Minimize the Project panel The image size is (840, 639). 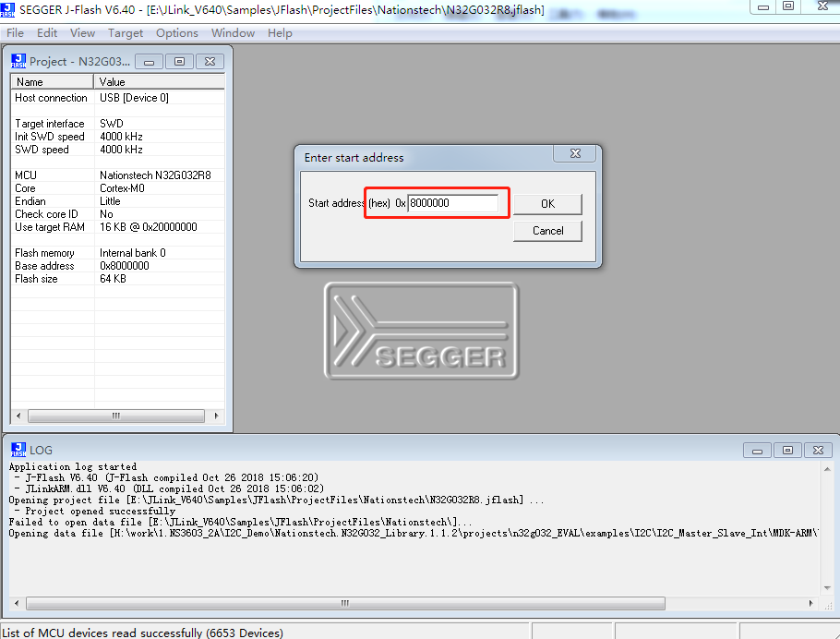click(x=149, y=62)
